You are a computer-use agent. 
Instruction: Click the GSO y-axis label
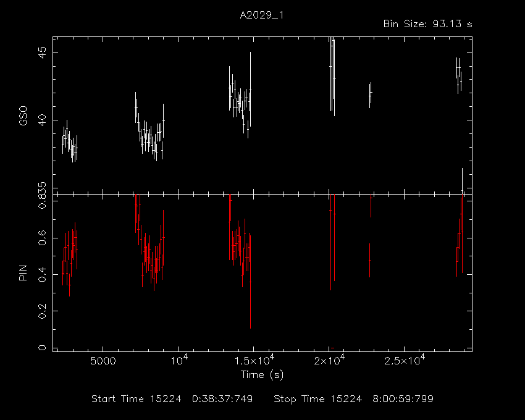coord(23,116)
